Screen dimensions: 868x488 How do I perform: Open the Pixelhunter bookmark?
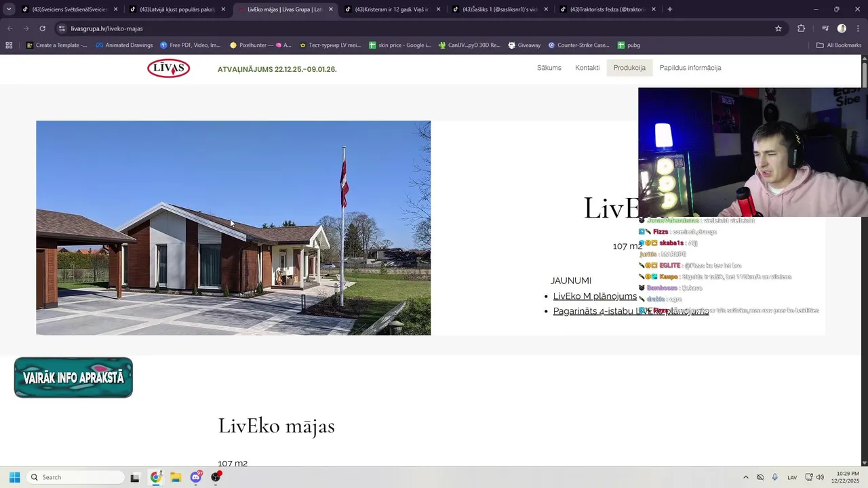click(260, 45)
